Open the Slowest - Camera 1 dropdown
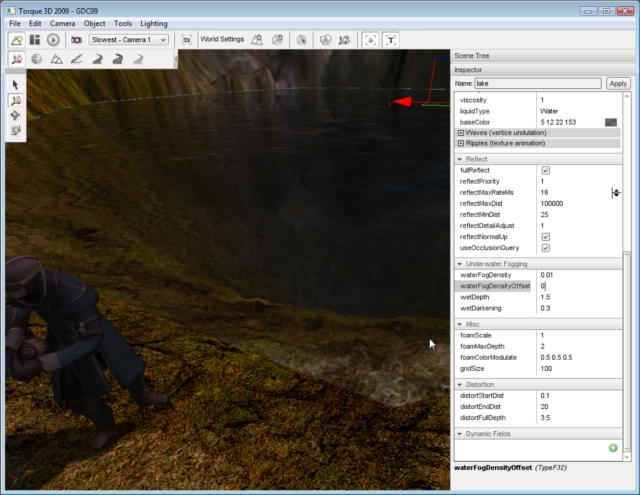640x495 pixels. [x=129, y=39]
